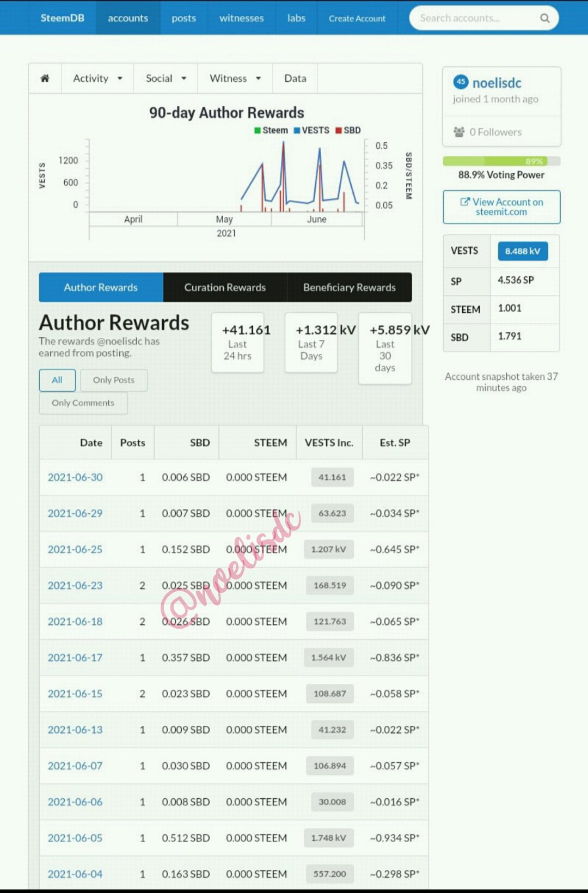This screenshot has height=893, width=588.
Task: Click the 89% voting power bar
Action: pyautogui.click(x=501, y=161)
